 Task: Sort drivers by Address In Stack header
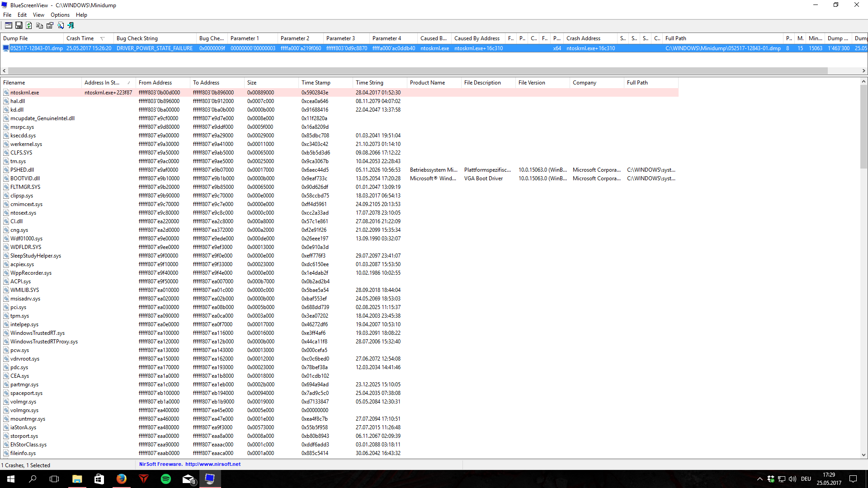point(102,83)
